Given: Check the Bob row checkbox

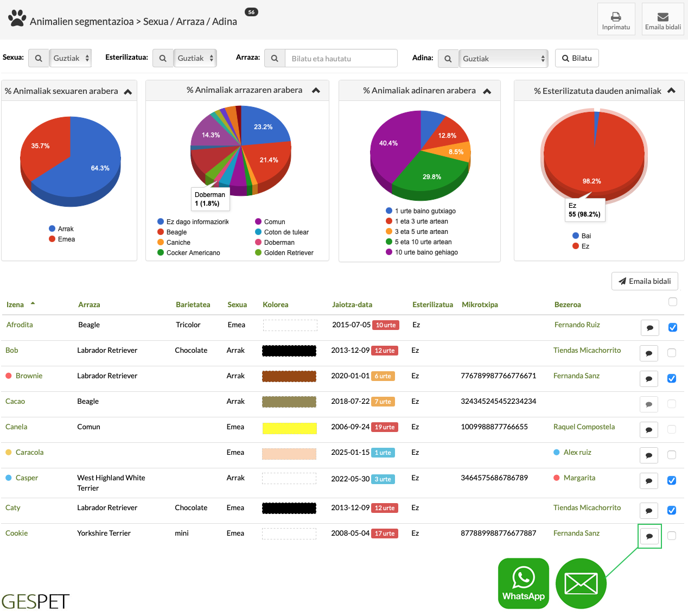Looking at the screenshot, I should (x=672, y=353).
